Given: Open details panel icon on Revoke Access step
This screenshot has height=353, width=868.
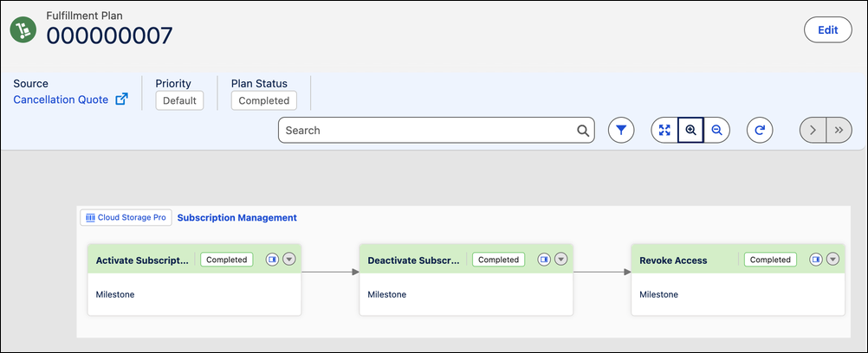Looking at the screenshot, I should [x=815, y=259].
